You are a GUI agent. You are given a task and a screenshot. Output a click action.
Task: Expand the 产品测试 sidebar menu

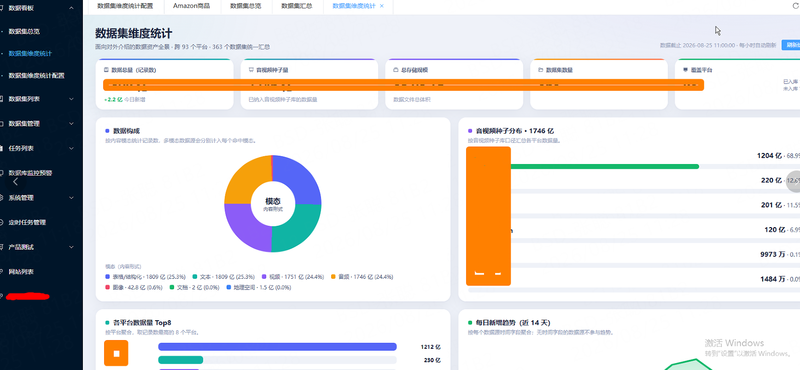[71, 247]
